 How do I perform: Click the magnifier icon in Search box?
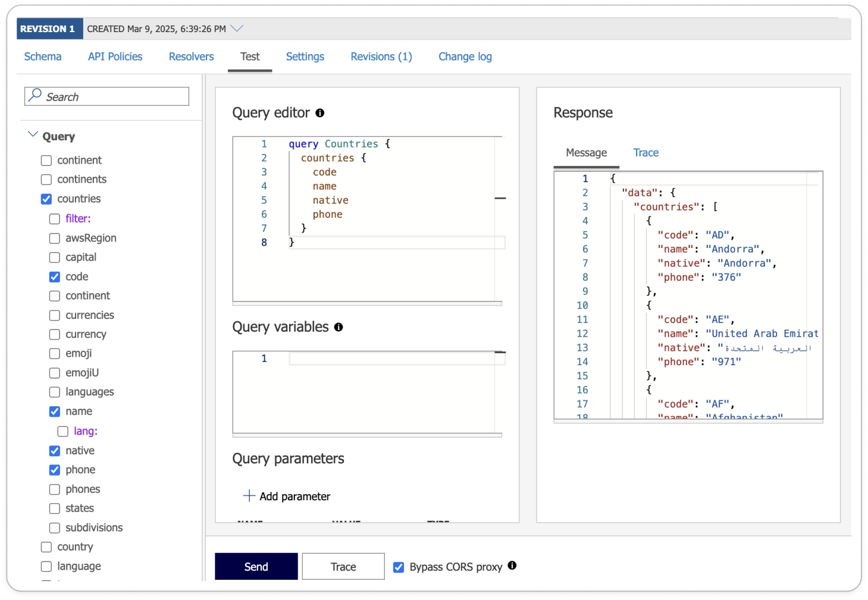click(x=36, y=95)
